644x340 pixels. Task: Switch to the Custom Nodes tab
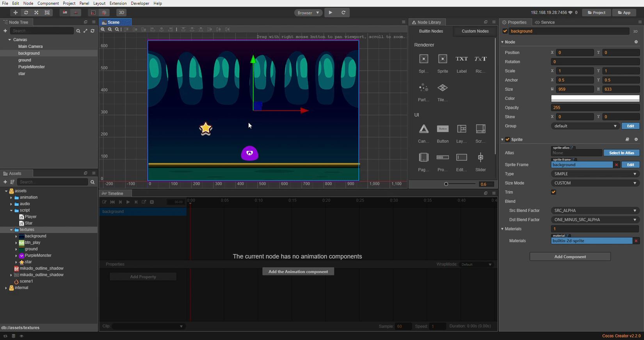pyautogui.click(x=475, y=31)
